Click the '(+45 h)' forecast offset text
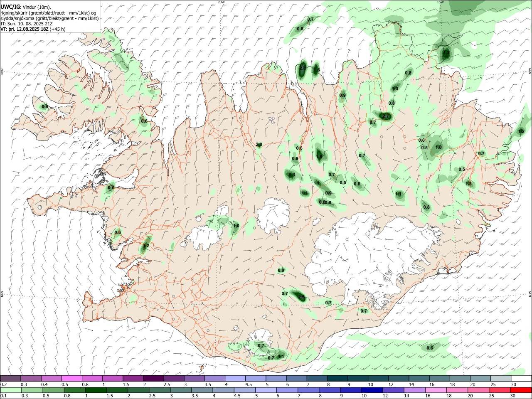Viewport: 532px width, 399px height. (58, 29)
